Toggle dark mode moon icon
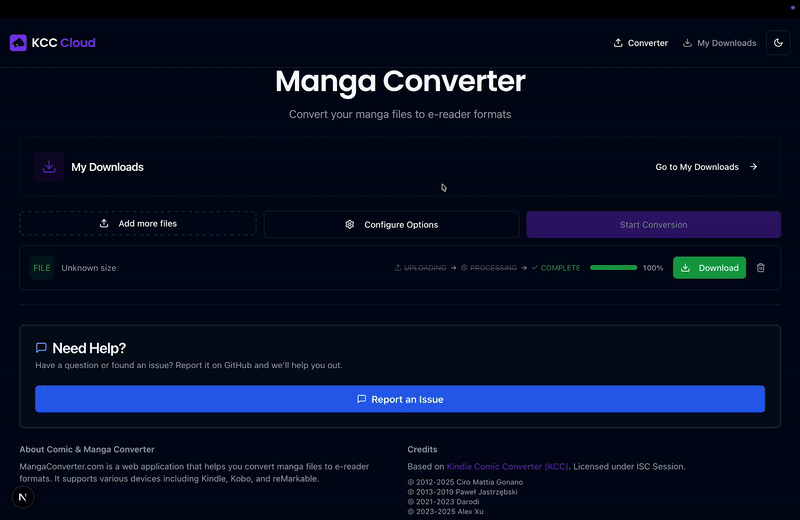 pyautogui.click(x=778, y=43)
